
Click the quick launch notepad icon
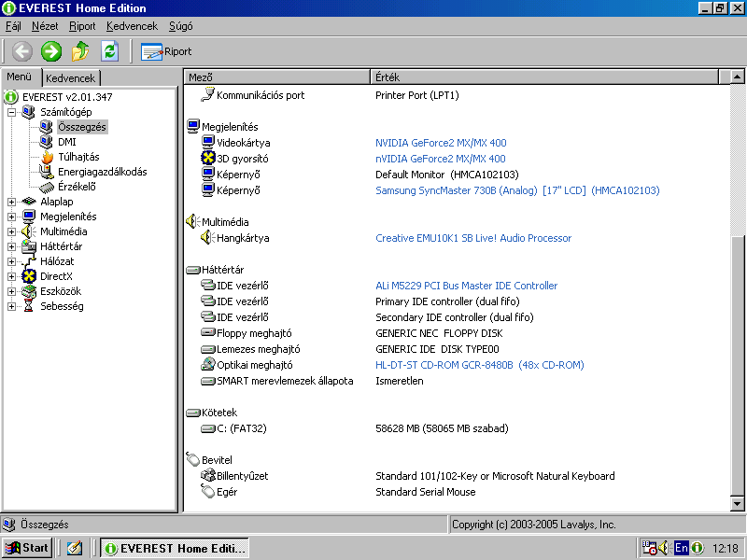point(74,549)
